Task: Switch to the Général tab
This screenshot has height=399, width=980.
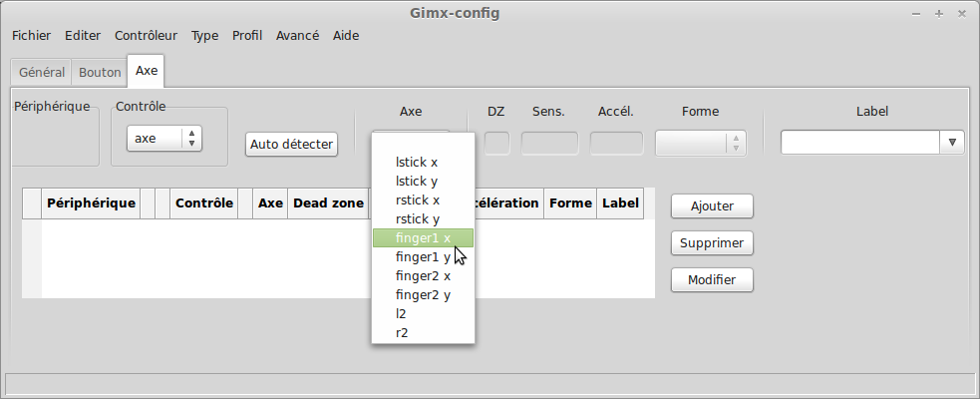Action: click(x=41, y=72)
